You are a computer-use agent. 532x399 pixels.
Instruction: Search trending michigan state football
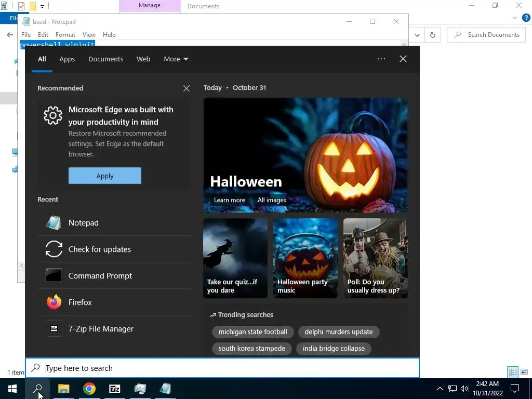(252, 332)
